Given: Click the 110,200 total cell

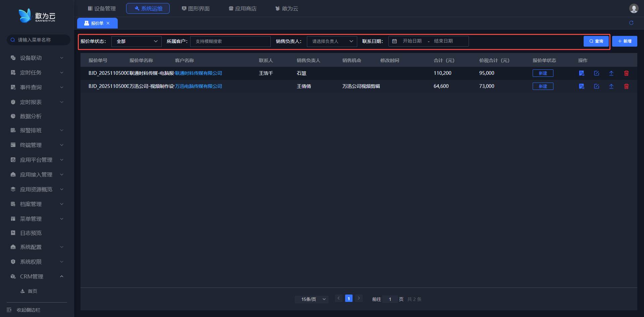Looking at the screenshot, I should [x=442, y=73].
